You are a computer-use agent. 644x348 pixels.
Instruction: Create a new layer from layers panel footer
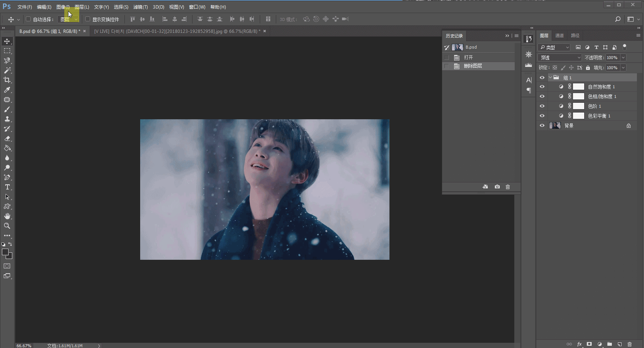click(x=620, y=344)
